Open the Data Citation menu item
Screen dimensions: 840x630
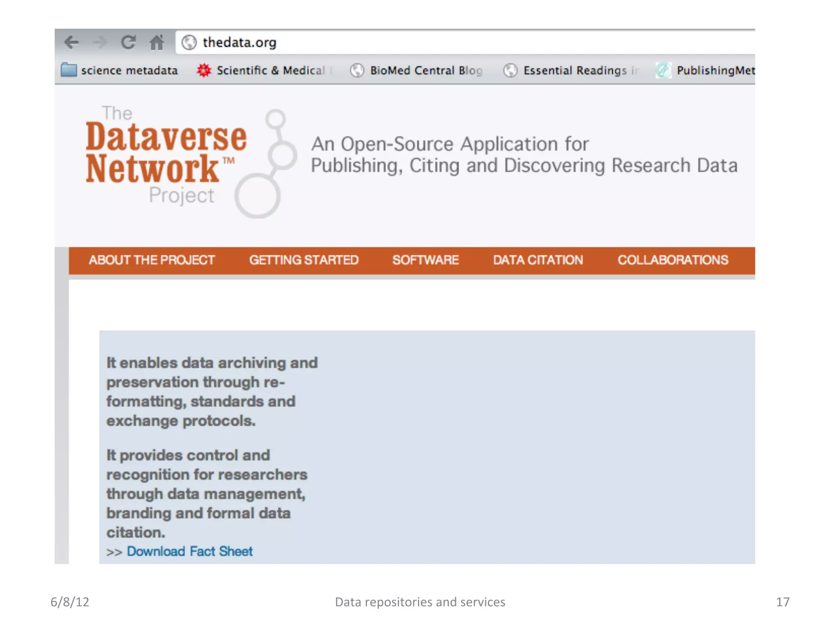tap(538, 260)
